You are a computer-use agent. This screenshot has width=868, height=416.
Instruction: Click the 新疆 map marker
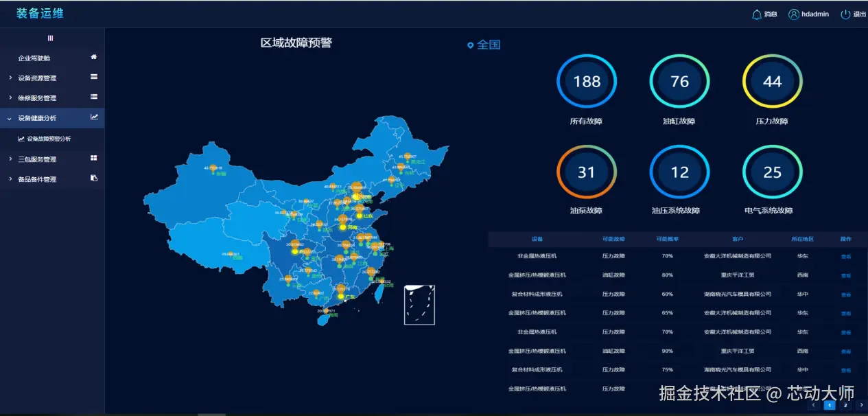pos(214,169)
